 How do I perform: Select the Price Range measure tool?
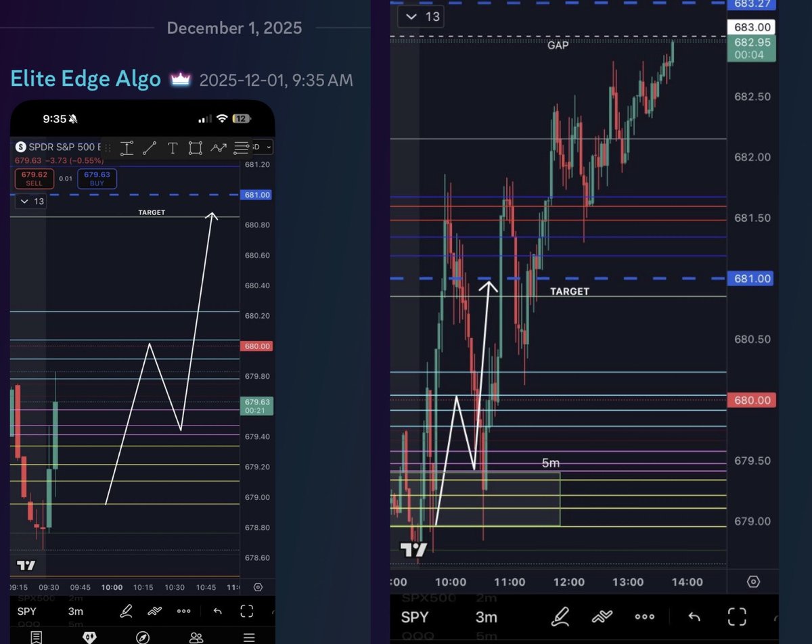[127, 147]
